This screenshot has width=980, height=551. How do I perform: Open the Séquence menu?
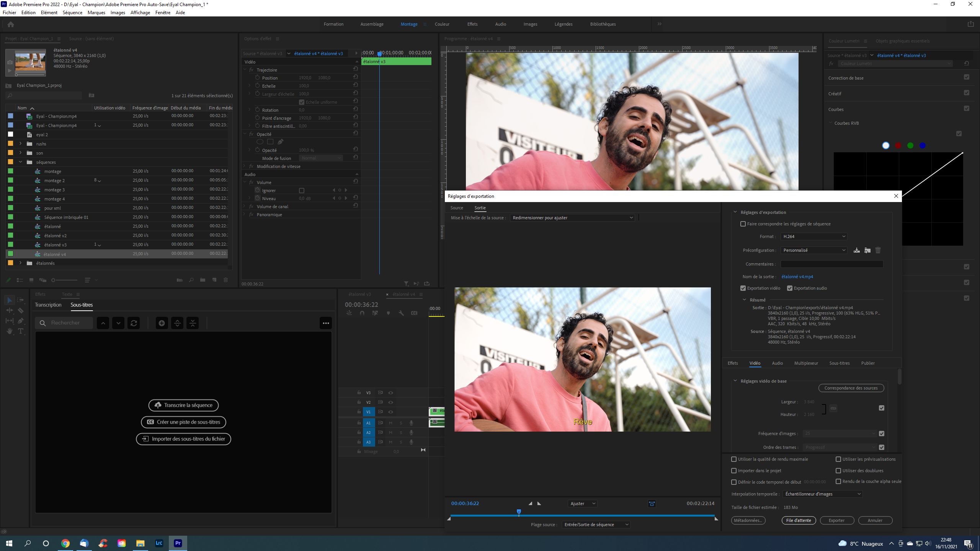click(x=72, y=13)
